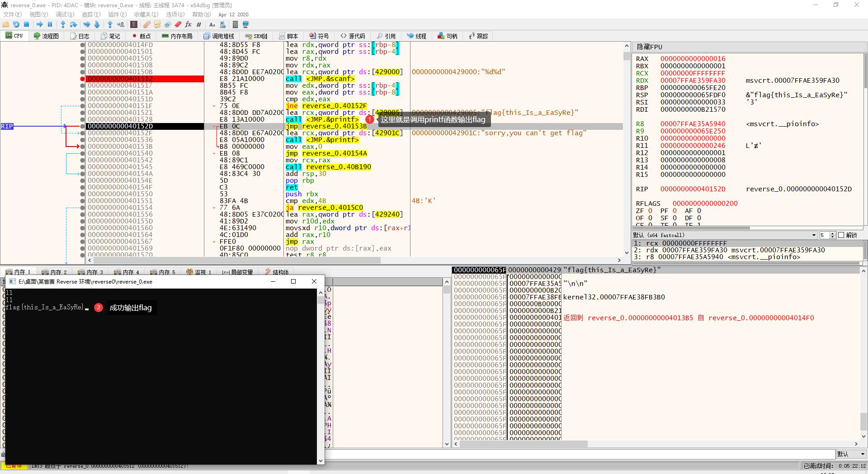Search strings with the Az icon
Screen dimensions: 868x474
coord(212,24)
